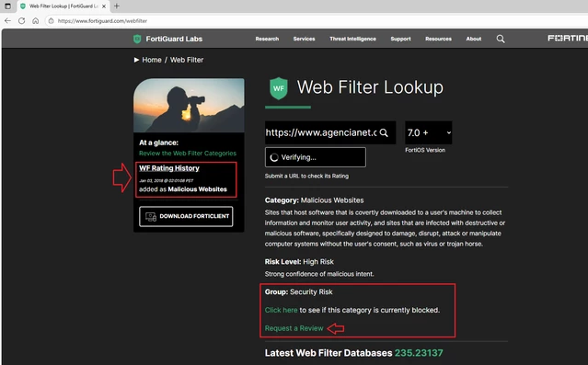Go to the browser home icon
The height and width of the screenshot is (365, 588).
coord(35,20)
